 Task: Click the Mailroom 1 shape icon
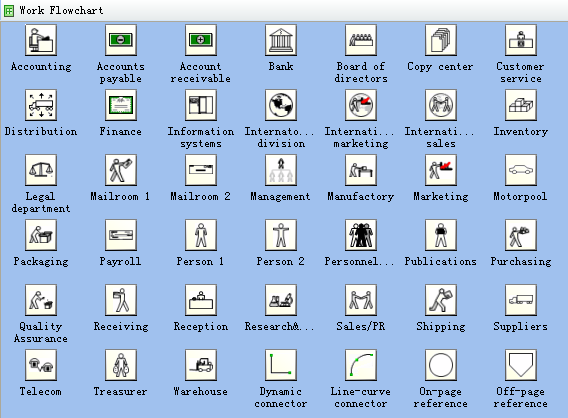pos(121,170)
